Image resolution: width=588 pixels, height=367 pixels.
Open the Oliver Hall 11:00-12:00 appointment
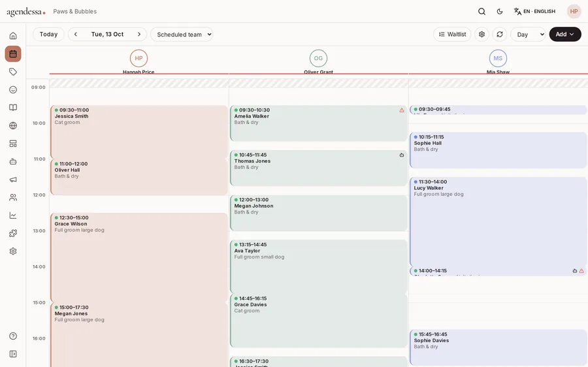pyautogui.click(x=139, y=177)
